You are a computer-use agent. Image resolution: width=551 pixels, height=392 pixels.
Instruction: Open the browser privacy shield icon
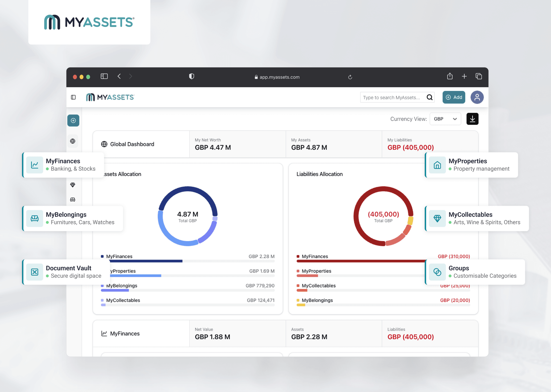(x=192, y=77)
